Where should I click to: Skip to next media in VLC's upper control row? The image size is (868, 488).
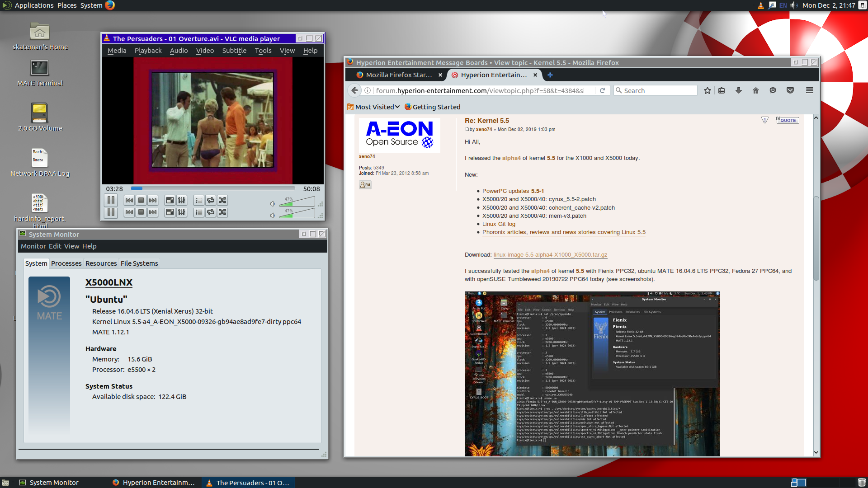tap(153, 200)
